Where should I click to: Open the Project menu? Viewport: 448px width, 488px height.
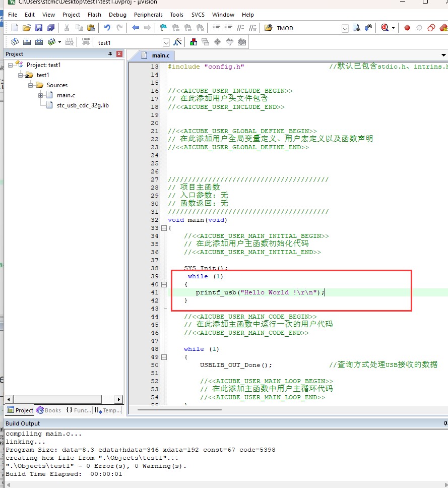[x=71, y=15]
